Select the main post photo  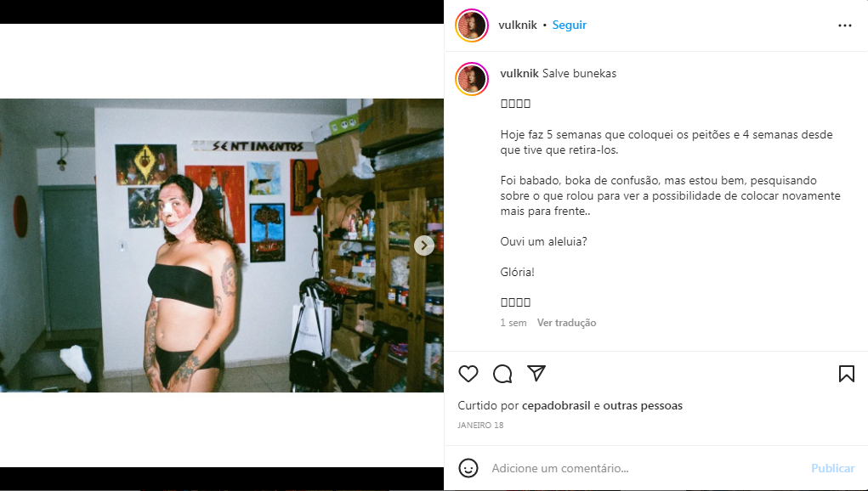click(x=221, y=245)
